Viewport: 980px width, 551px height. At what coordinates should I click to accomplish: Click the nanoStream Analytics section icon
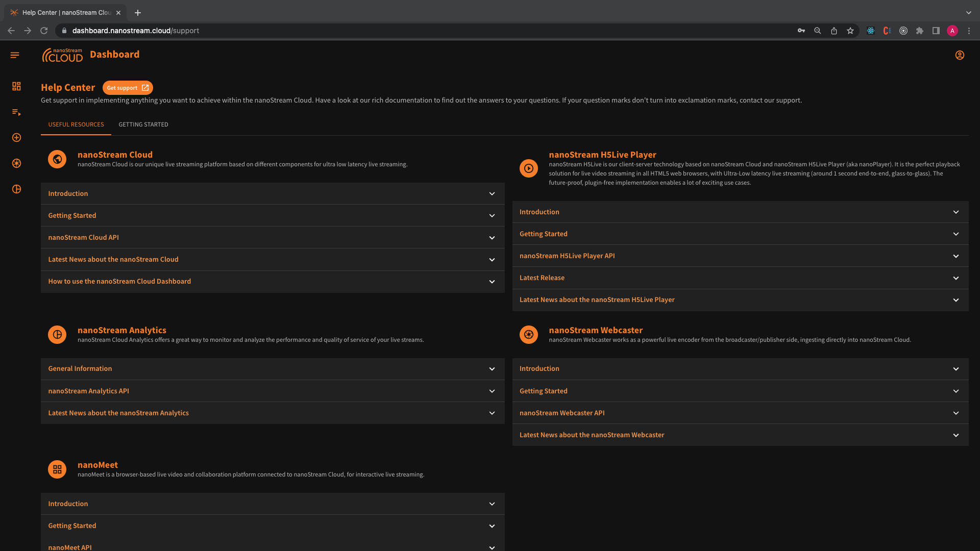(x=57, y=335)
